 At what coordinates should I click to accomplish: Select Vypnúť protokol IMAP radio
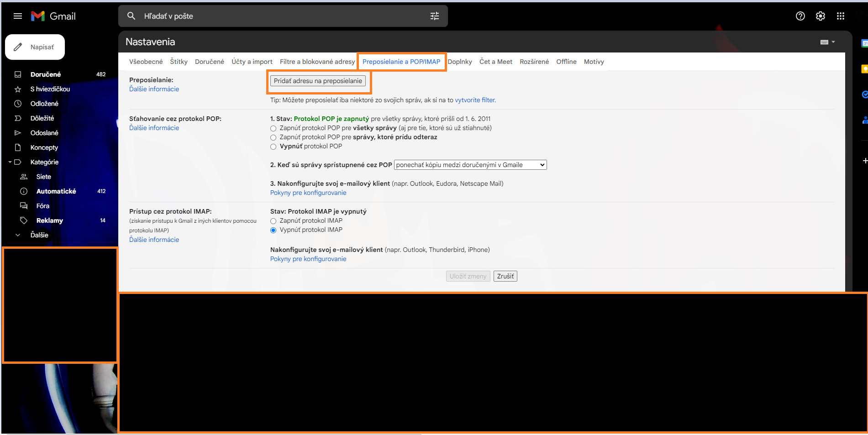(x=274, y=230)
